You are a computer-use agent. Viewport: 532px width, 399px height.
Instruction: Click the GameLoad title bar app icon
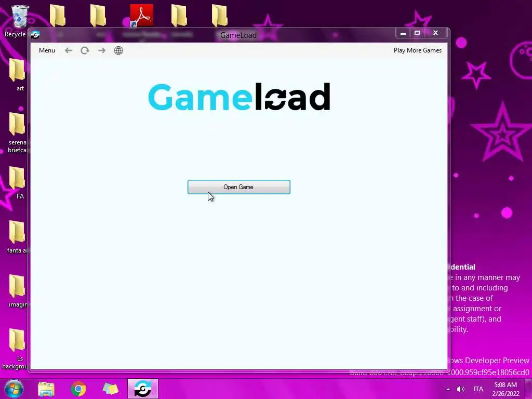coord(35,35)
